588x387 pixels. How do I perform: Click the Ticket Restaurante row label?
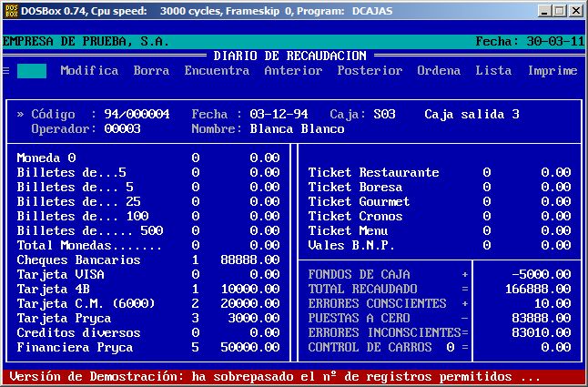373,173
